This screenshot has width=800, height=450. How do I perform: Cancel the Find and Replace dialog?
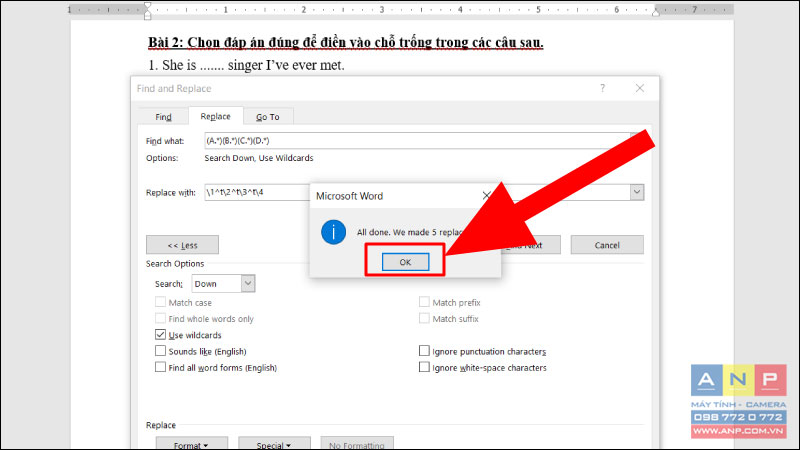(x=607, y=245)
